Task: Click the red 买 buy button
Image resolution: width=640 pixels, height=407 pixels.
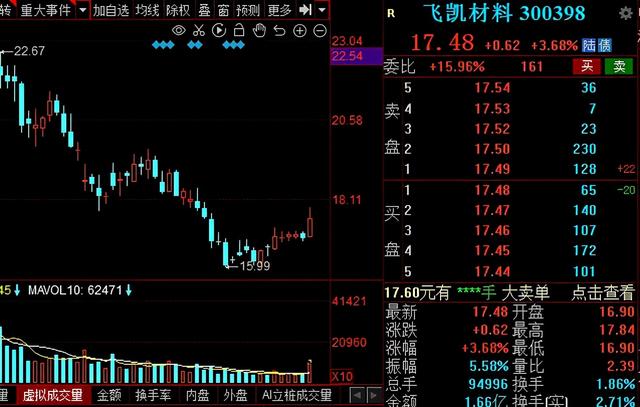Action: tap(587, 66)
